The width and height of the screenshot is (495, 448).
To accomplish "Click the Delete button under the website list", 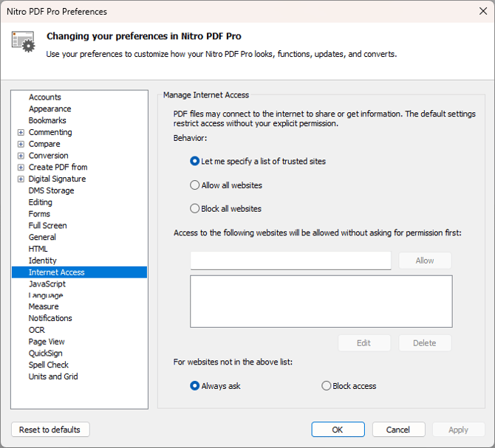I will click(425, 343).
